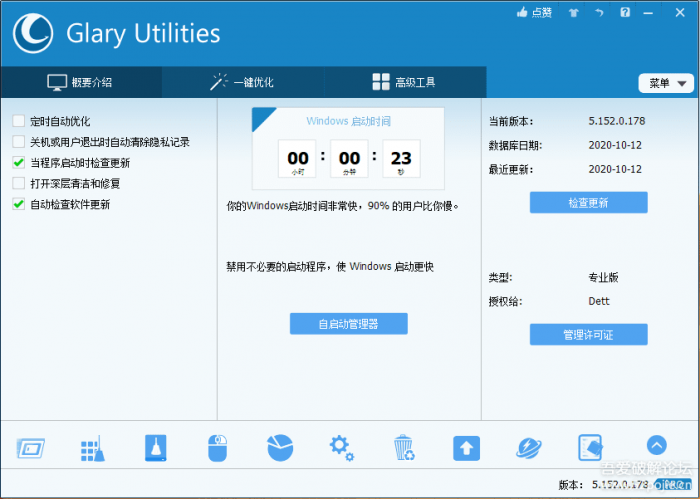Click the question mark help icon

(625, 13)
